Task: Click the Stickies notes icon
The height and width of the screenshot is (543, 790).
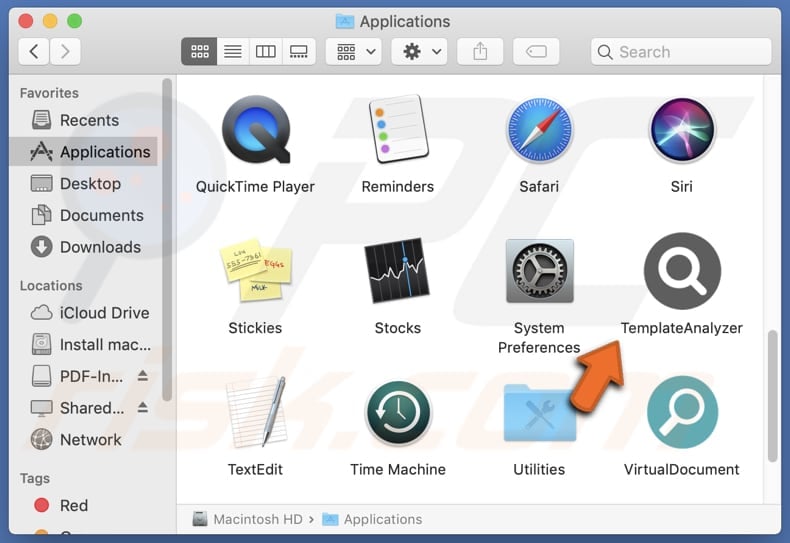Action: pyautogui.click(x=256, y=270)
